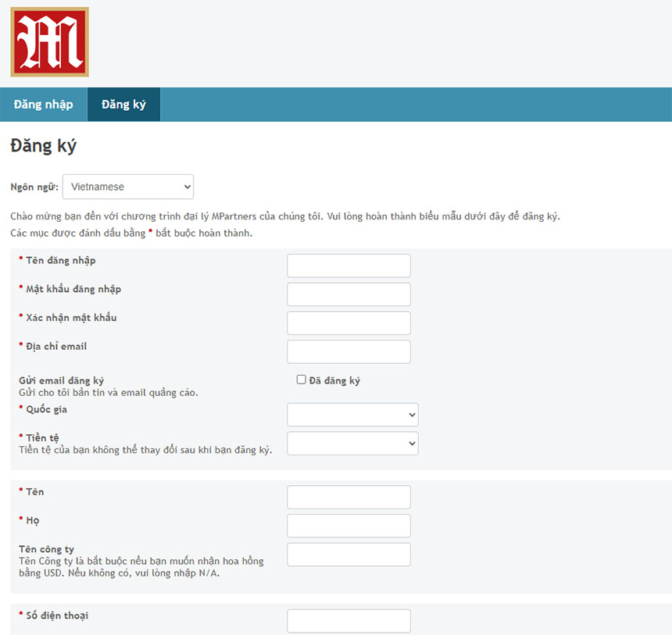Select the Đăng ký tab
The width and height of the screenshot is (672, 635).
[x=123, y=105]
